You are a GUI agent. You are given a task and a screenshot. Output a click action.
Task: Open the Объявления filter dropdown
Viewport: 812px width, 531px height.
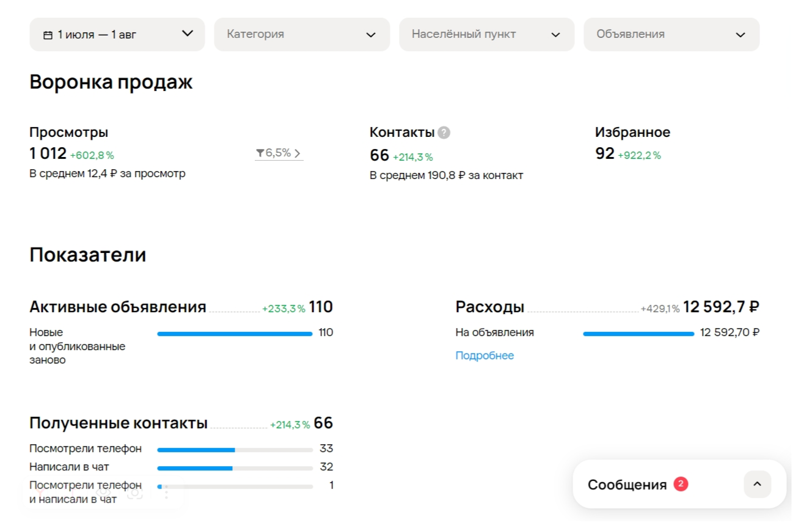tap(671, 34)
